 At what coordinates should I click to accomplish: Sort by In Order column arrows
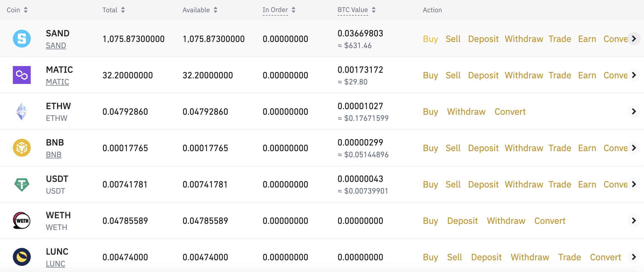293,10
